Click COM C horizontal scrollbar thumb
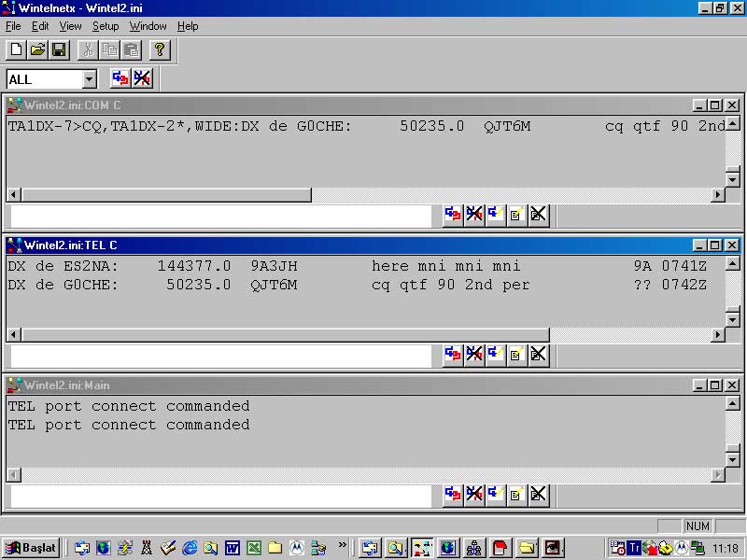 click(x=167, y=195)
